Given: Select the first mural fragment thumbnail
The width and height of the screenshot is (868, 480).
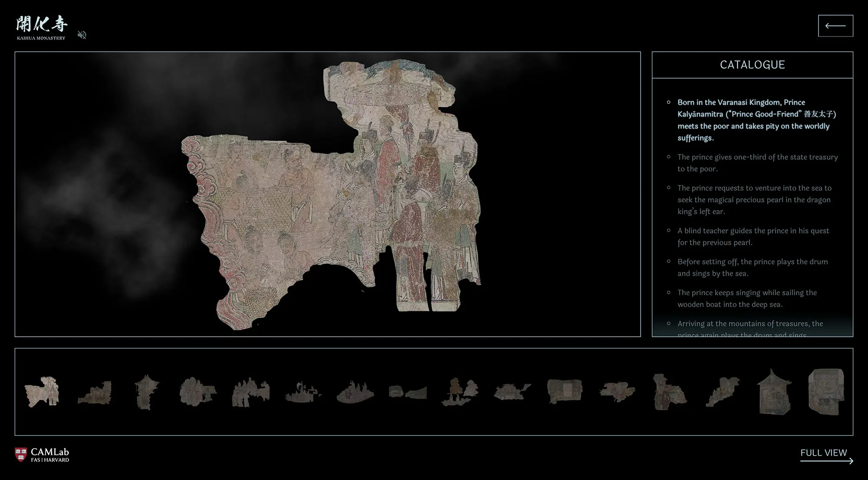Looking at the screenshot, I should coord(42,391).
